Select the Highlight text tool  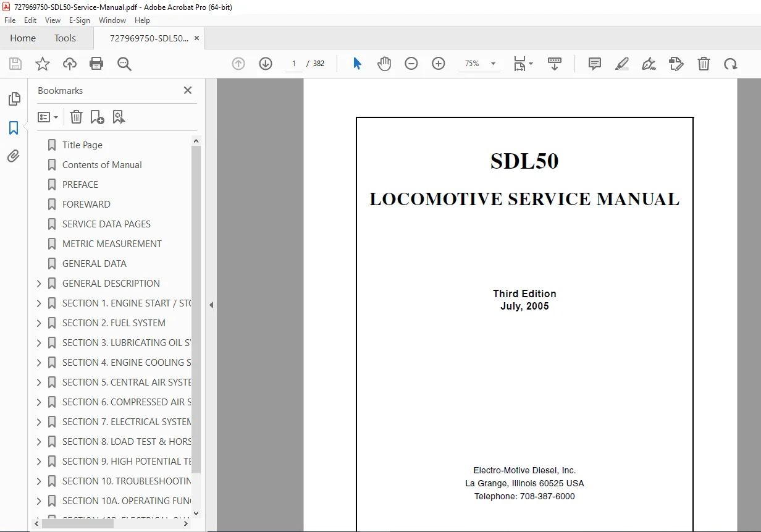(x=622, y=64)
